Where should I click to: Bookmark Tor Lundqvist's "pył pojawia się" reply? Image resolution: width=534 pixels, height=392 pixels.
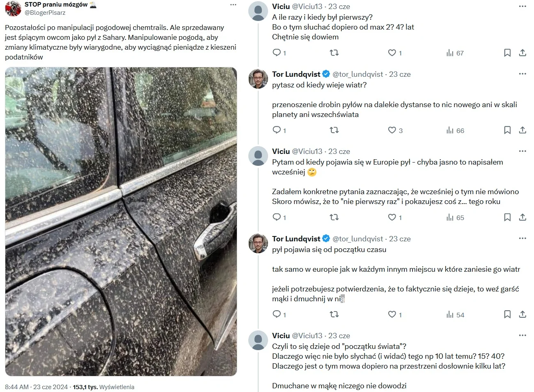507,315
